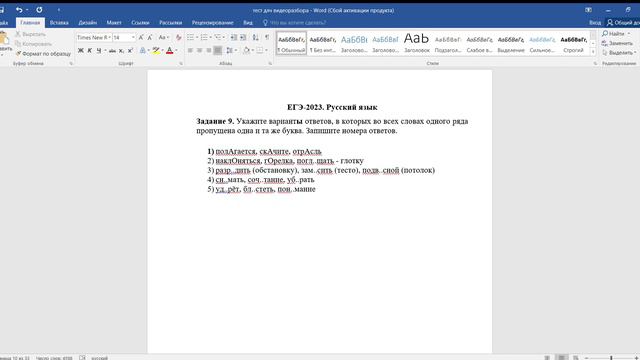Image resolution: width=640 pixels, height=360 pixels.
Task: Switch to the Ссылки tab
Action: (140, 23)
